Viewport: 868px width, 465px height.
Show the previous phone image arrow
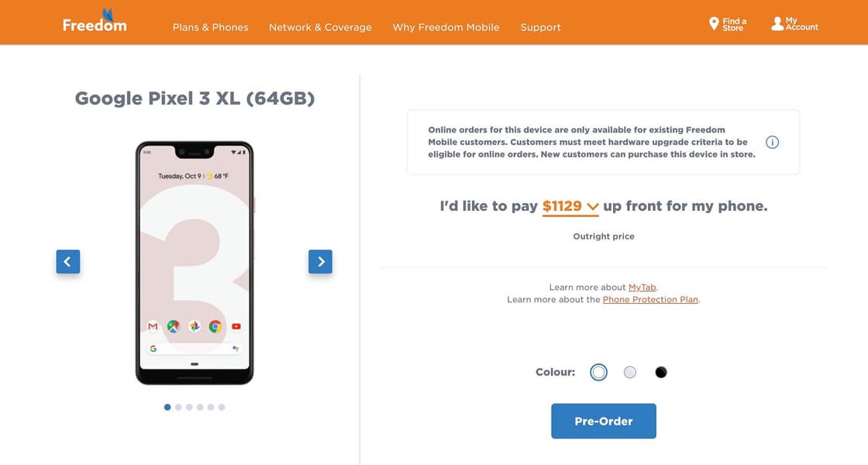click(67, 262)
